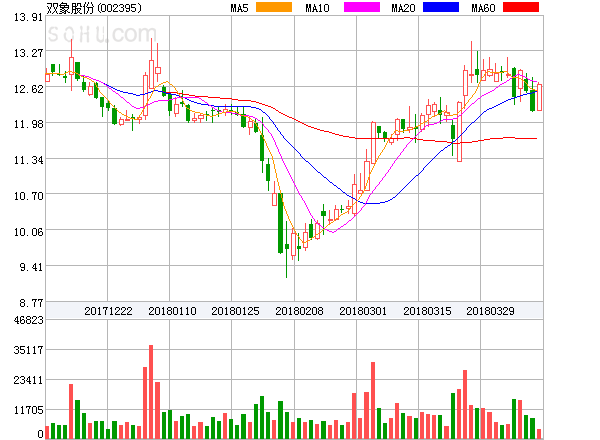Click the 23411 volume axis label

point(28,380)
